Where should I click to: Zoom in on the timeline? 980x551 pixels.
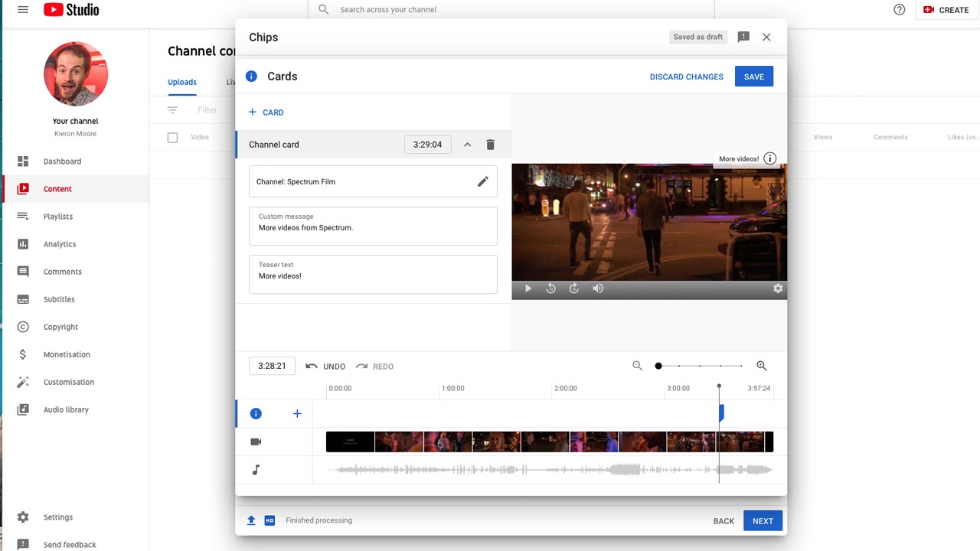pyautogui.click(x=761, y=366)
